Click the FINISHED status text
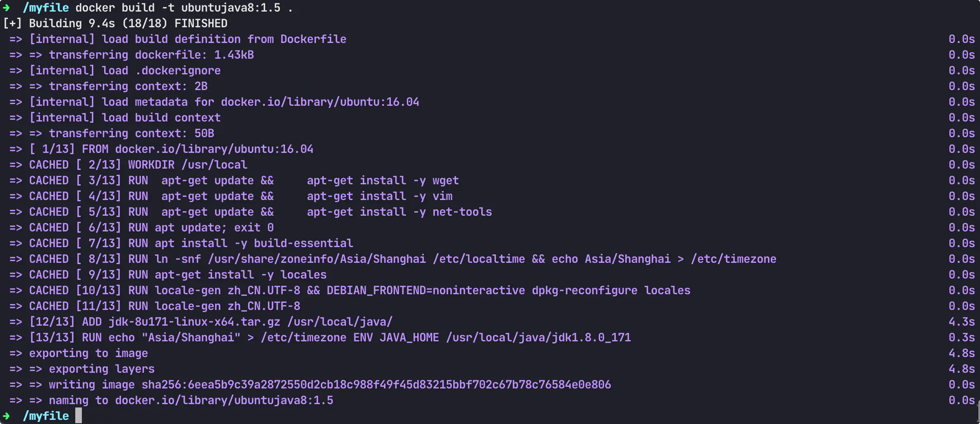 [201, 24]
